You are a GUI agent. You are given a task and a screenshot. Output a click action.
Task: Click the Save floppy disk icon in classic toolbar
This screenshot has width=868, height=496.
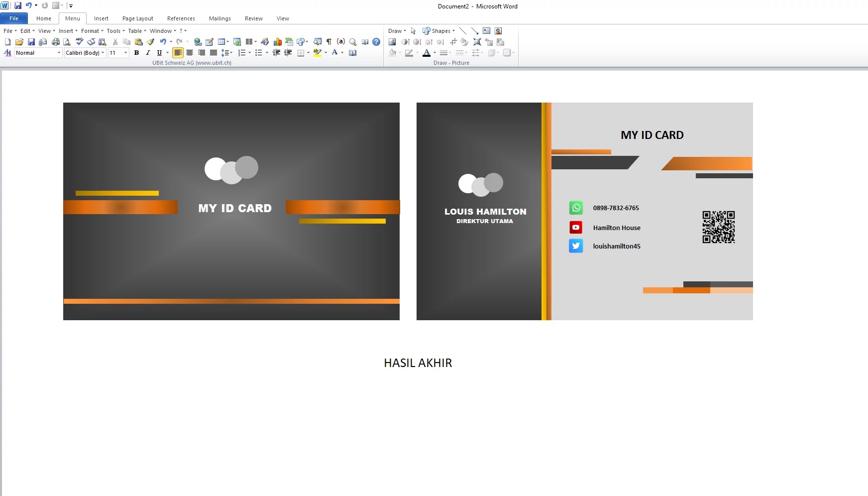pyautogui.click(x=31, y=42)
